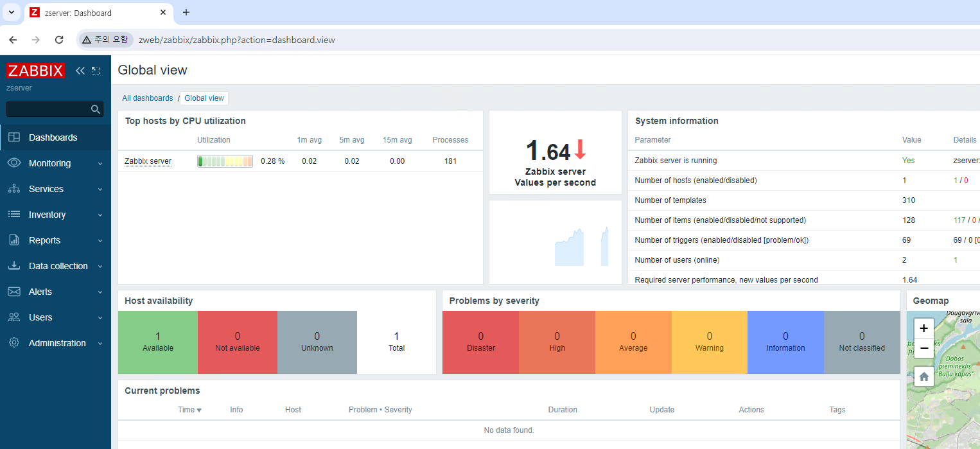
Task: Expand the Inventory menu chevron
Action: tap(100, 215)
